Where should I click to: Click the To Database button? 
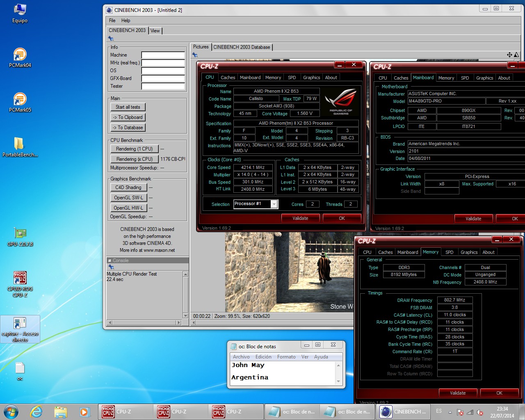pyautogui.click(x=128, y=128)
